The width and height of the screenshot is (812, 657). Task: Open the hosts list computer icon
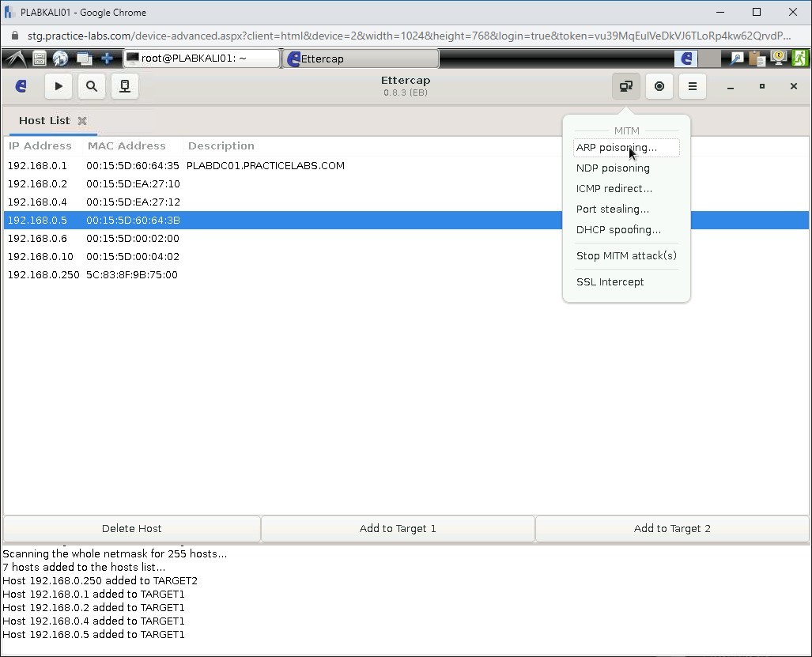[124, 86]
